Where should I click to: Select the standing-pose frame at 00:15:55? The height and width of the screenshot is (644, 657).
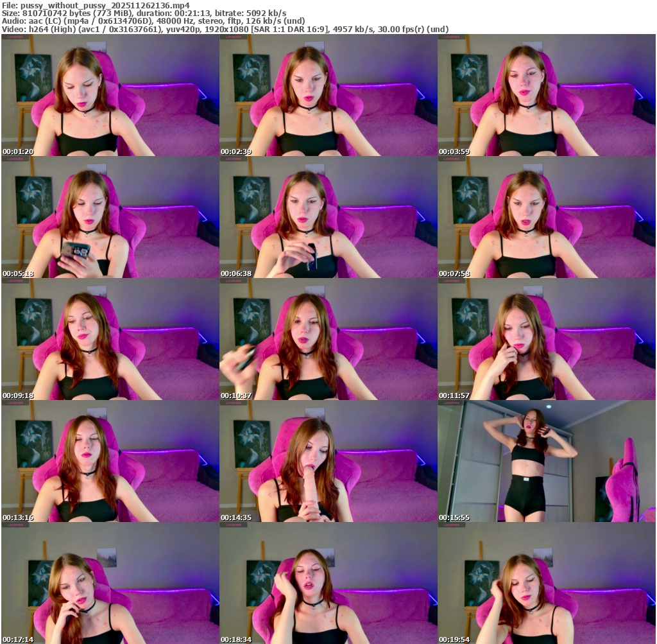547,461
